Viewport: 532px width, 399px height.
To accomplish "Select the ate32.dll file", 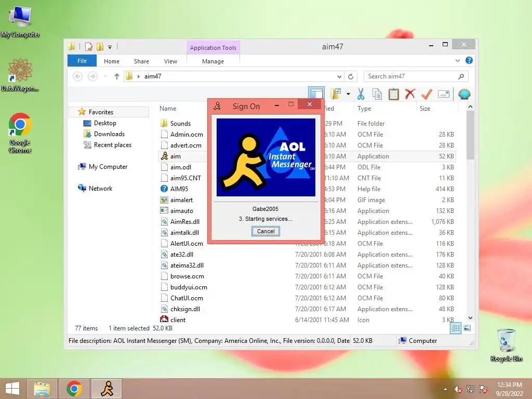I will (181, 255).
